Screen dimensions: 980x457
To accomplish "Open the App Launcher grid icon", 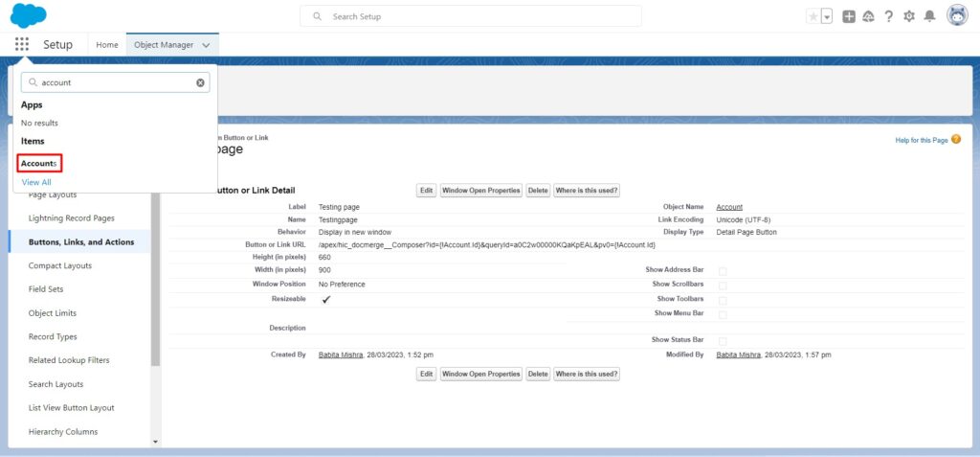I will (22, 44).
